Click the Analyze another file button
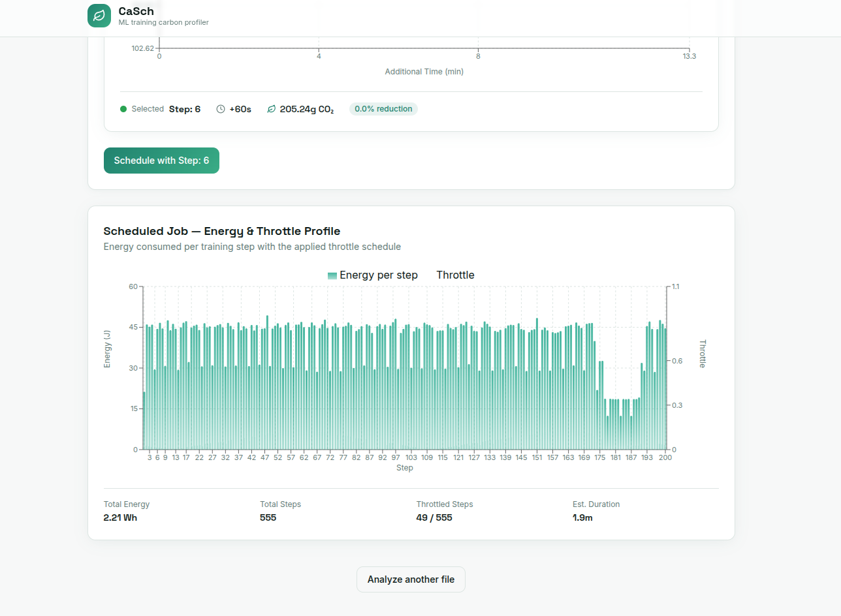 click(x=411, y=579)
